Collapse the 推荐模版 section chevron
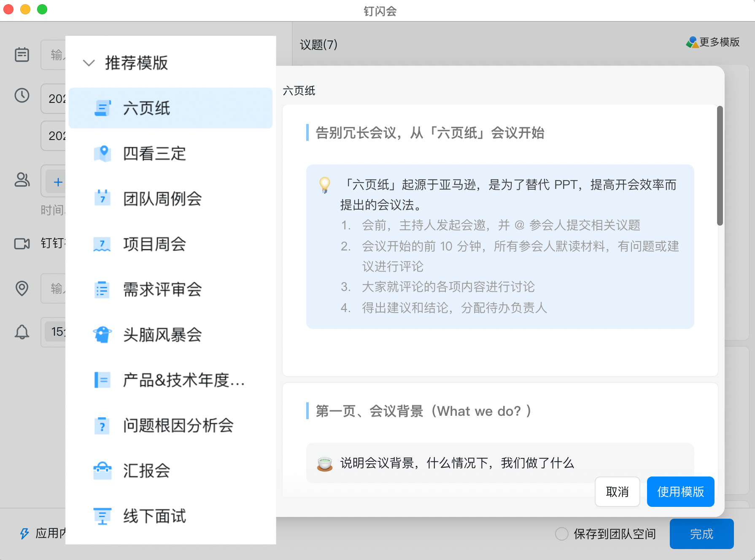The image size is (755, 560). coord(89,63)
